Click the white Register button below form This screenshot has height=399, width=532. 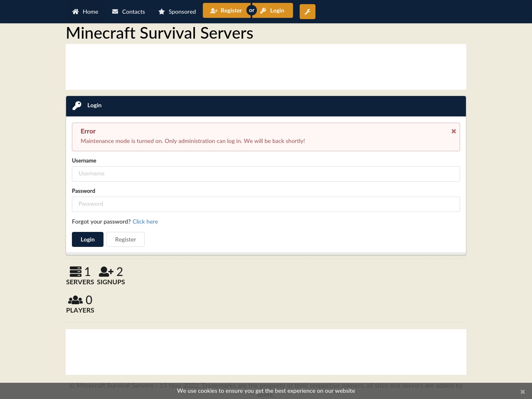[x=126, y=239]
